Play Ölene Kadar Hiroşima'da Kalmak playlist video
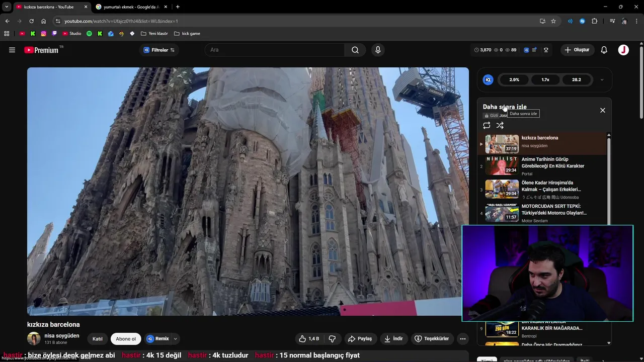The width and height of the screenshot is (644, 362). [x=542, y=190]
